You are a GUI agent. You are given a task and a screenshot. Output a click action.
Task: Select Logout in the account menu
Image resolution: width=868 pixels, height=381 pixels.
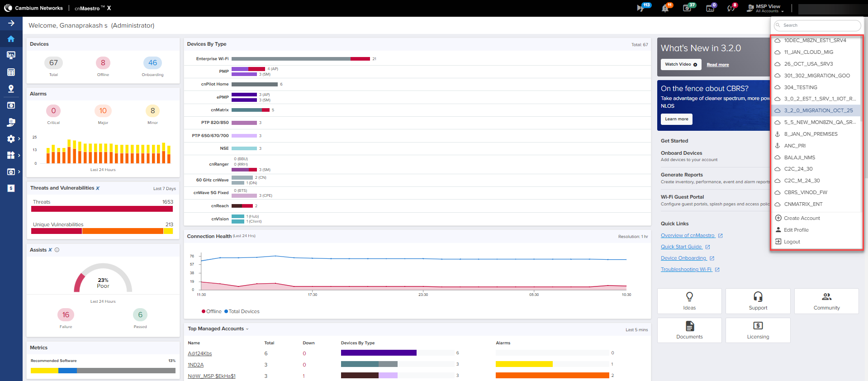[x=787, y=242]
